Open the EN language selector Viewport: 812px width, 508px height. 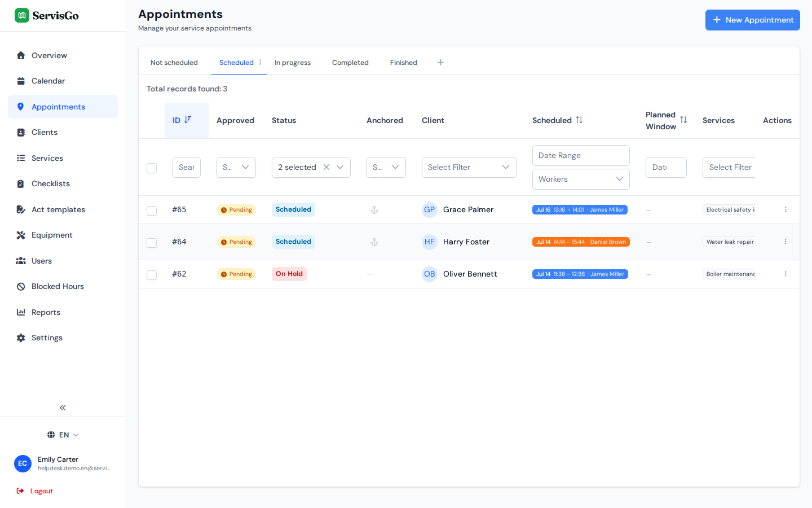coord(63,435)
